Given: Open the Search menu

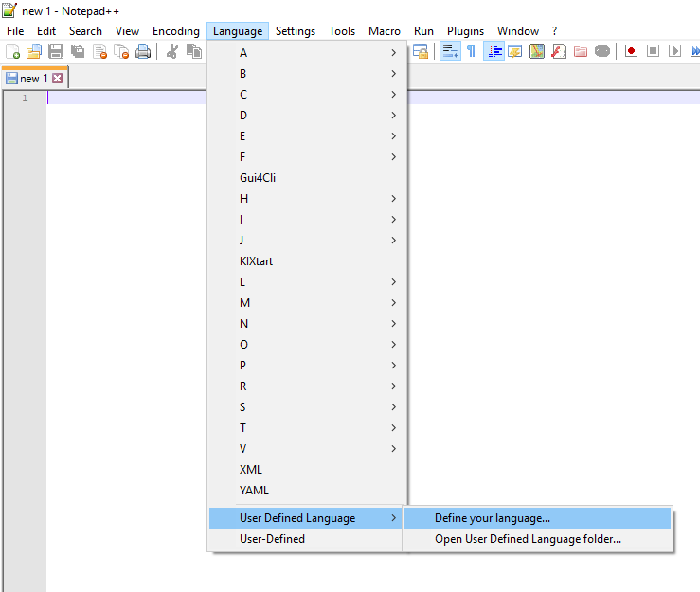Looking at the screenshot, I should tap(85, 31).
